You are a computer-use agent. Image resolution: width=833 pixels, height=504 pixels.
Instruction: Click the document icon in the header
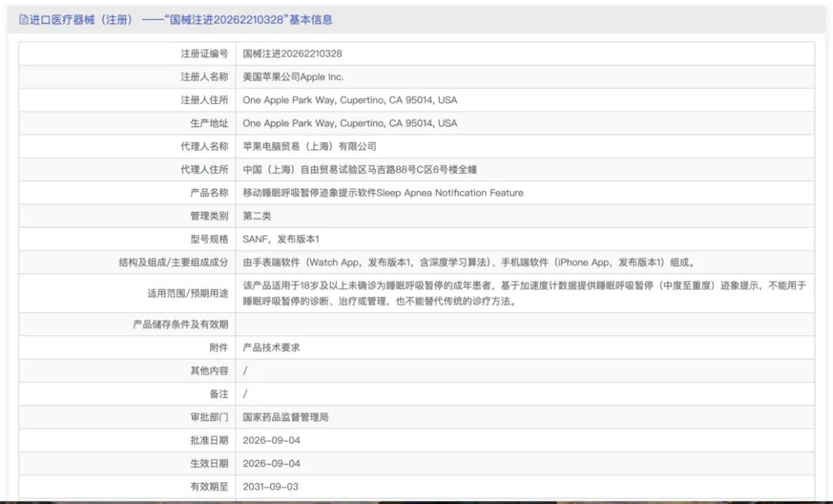point(23,20)
